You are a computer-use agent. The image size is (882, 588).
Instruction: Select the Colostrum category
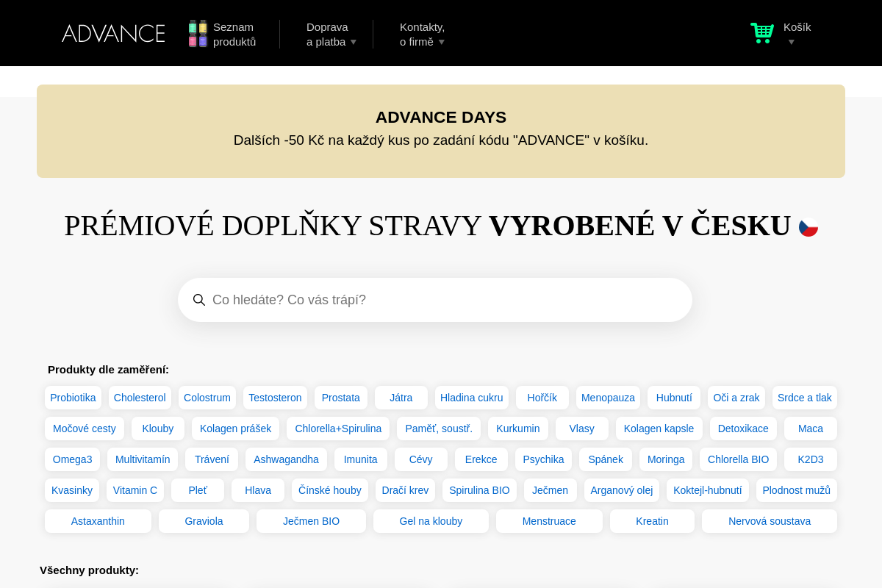pyautogui.click(x=207, y=398)
